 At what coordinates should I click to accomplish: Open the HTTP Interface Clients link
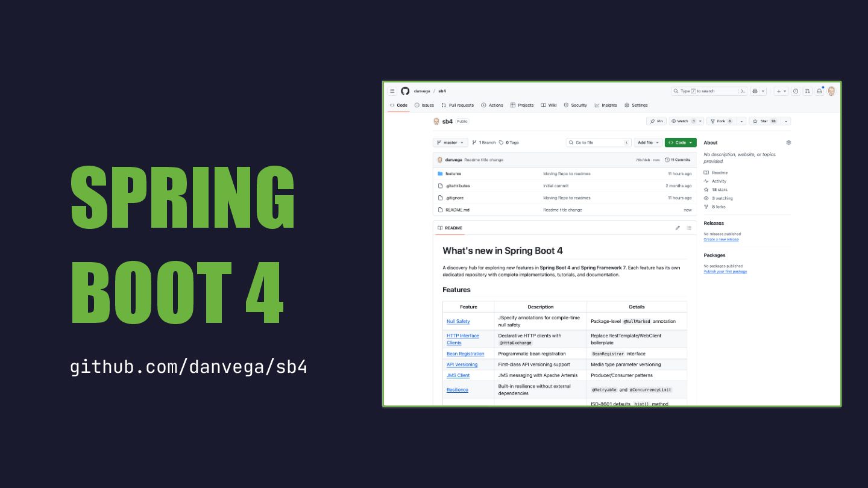(463, 339)
